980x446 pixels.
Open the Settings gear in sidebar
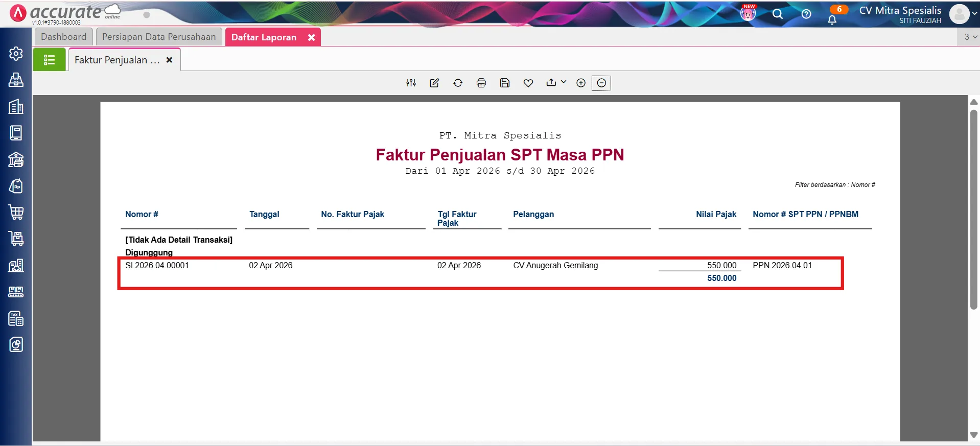point(16,54)
